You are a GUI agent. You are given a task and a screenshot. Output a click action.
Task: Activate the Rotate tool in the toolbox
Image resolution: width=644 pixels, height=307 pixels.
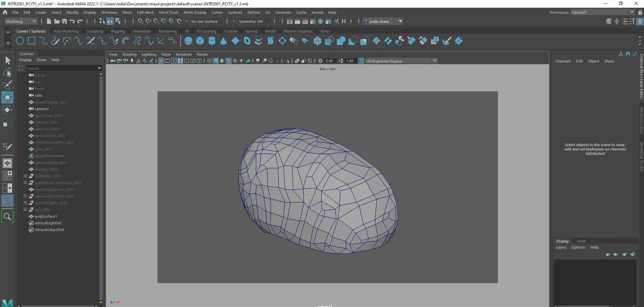click(7, 110)
